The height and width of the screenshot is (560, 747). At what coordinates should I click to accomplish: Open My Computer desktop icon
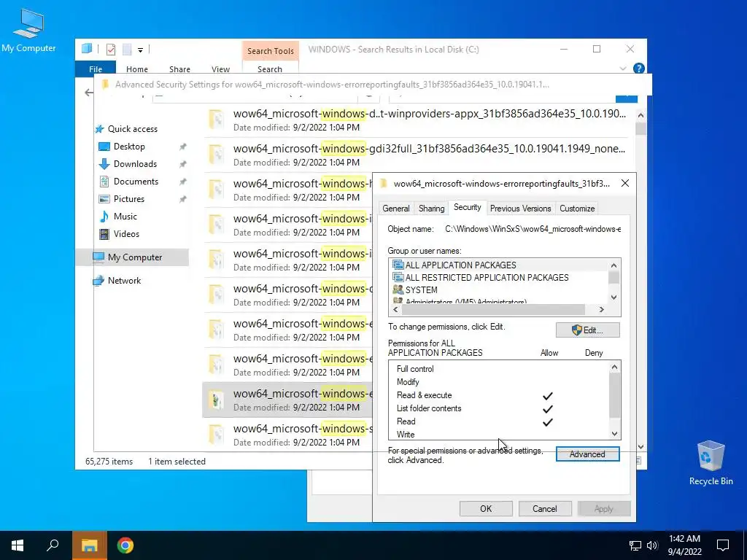[x=28, y=29]
